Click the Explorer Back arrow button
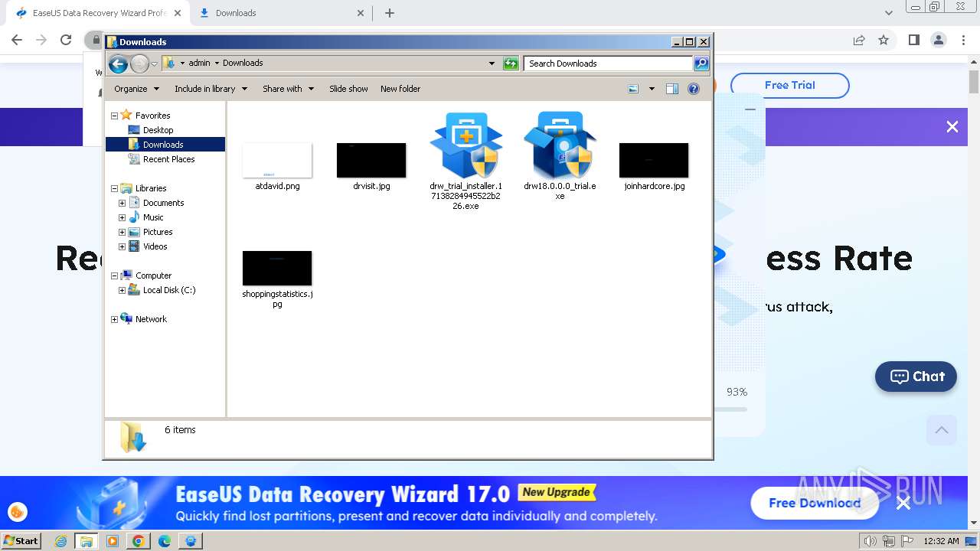The width and height of the screenshot is (980, 551). 118,64
